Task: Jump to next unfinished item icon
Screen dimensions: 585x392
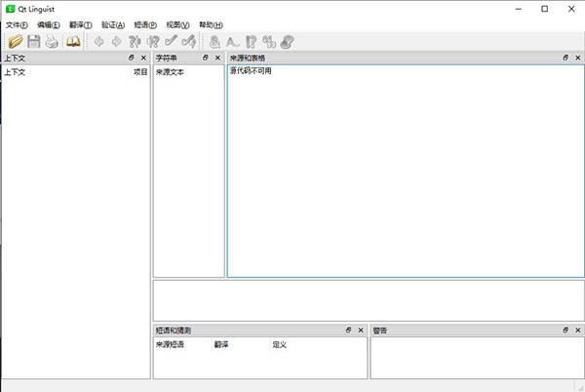Action: [x=153, y=41]
